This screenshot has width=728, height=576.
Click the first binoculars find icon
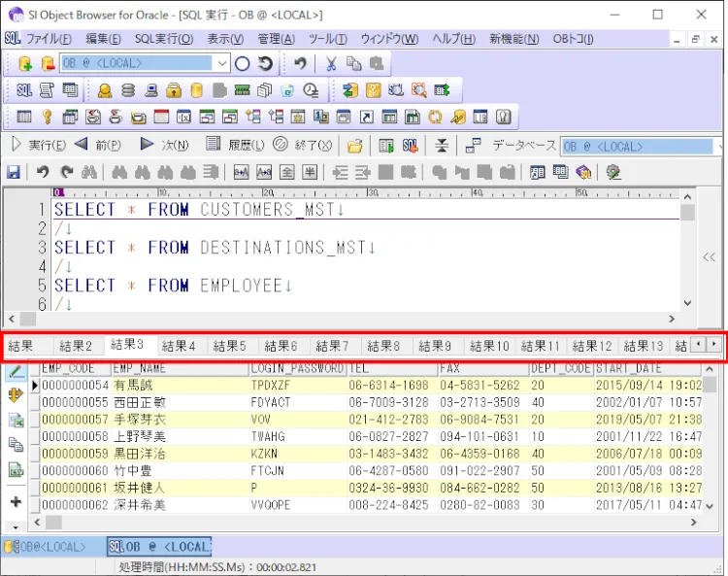point(89,172)
